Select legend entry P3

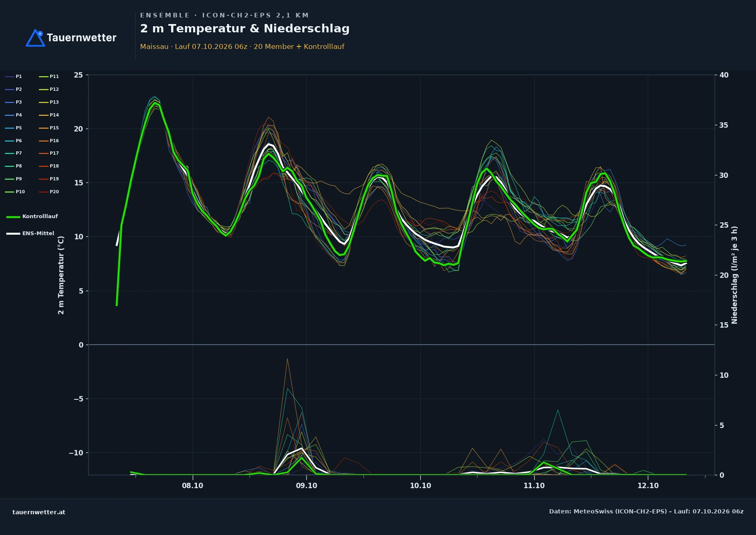click(x=14, y=102)
